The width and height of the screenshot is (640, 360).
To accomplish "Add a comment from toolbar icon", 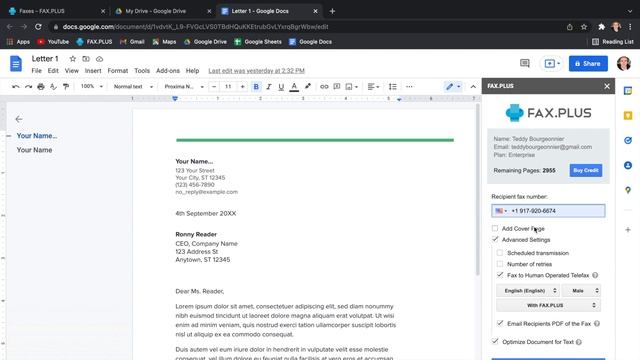I will click(x=337, y=87).
